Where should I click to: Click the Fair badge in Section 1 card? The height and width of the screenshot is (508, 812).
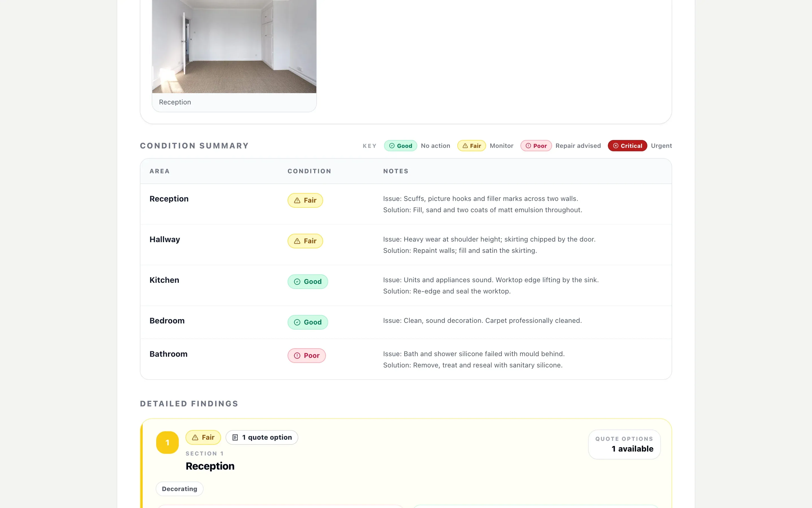pyautogui.click(x=203, y=438)
